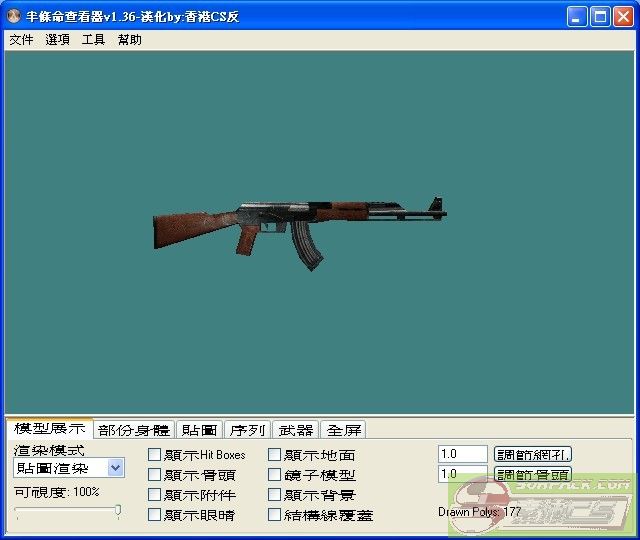Screen dimensions: 640x540
Task: Click the 調節骨頭 button
Action: click(x=533, y=474)
